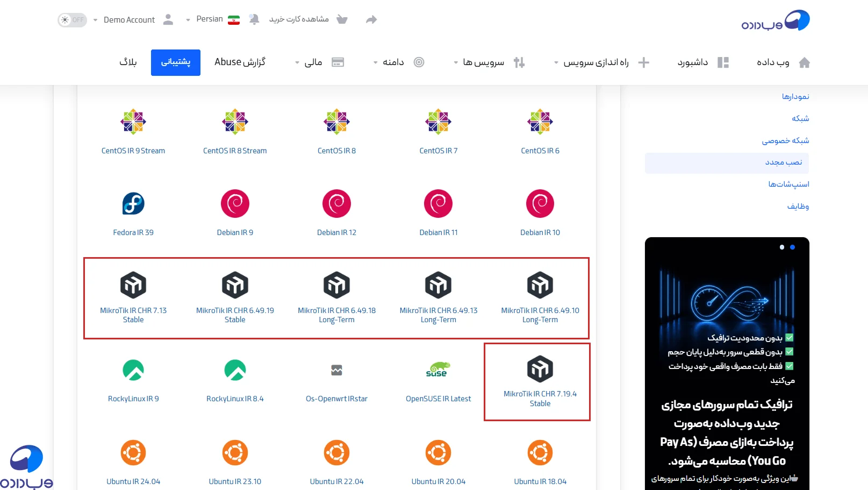Select the نصب مجدد sidebar tab
Image resolution: width=868 pixels, height=490 pixels.
pos(727,162)
